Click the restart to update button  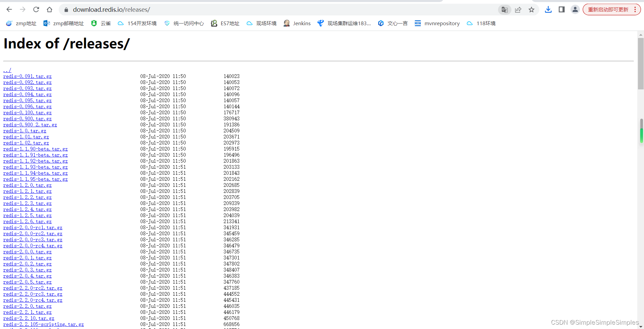(611, 9)
